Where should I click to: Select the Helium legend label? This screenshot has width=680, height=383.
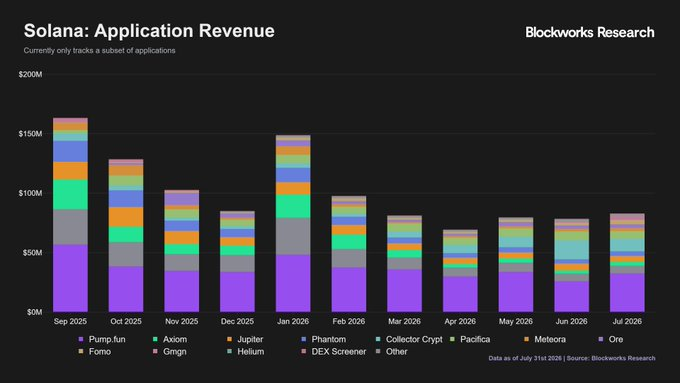(x=250, y=352)
